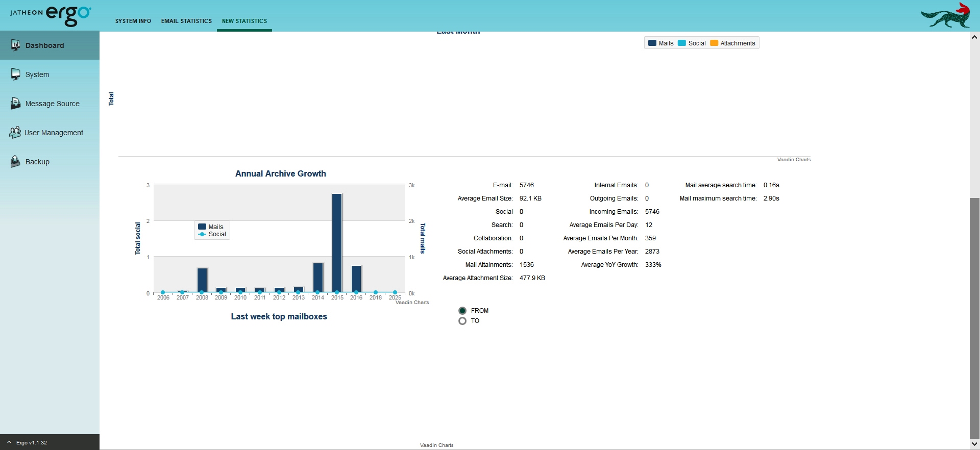Open Vaadin Charts link under growth chart

coord(412,303)
